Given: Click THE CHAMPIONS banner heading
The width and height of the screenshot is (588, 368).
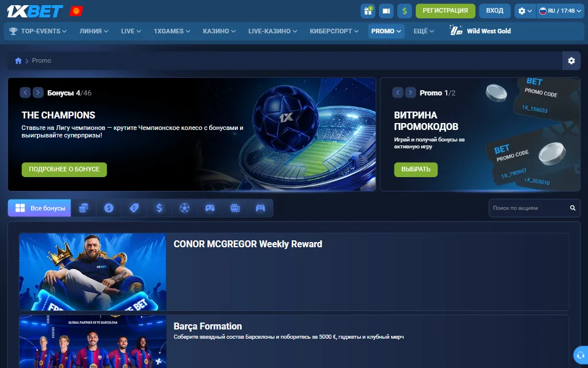Looking at the screenshot, I should pos(59,115).
